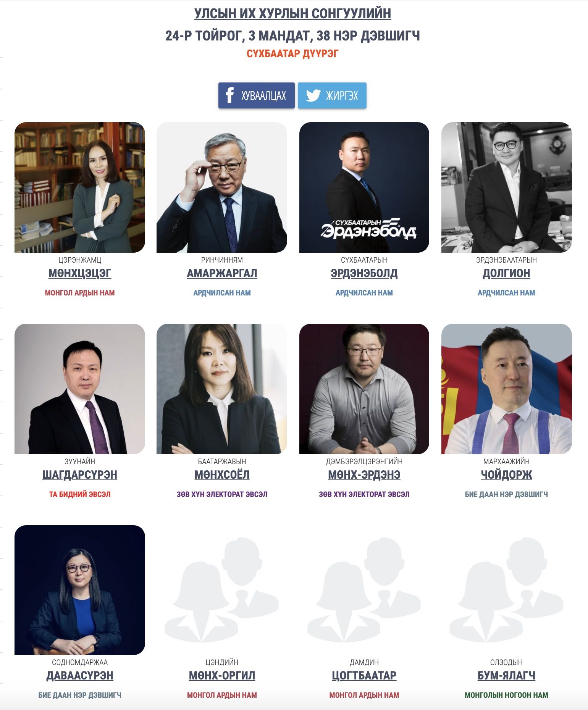Open Долгион black-and-white photo

point(507,187)
